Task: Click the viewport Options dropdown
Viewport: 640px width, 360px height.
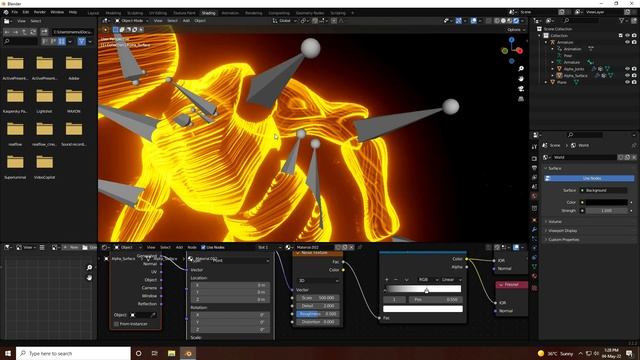Action: pos(516,29)
